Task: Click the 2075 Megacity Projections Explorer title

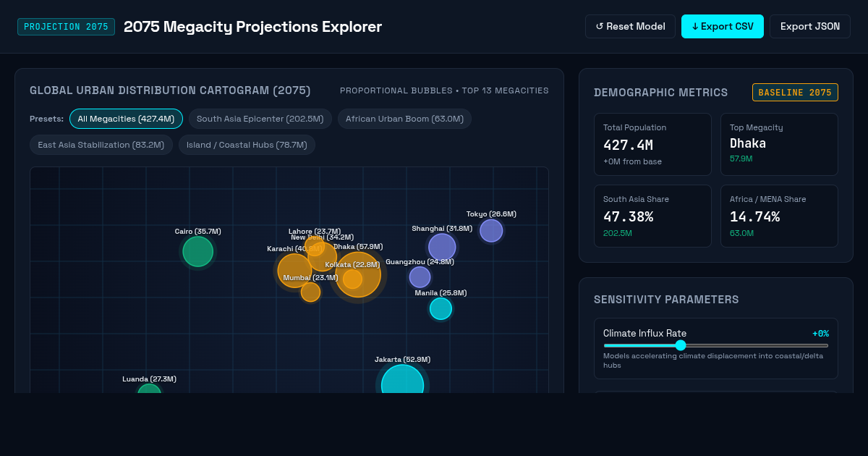Action: coord(252,27)
